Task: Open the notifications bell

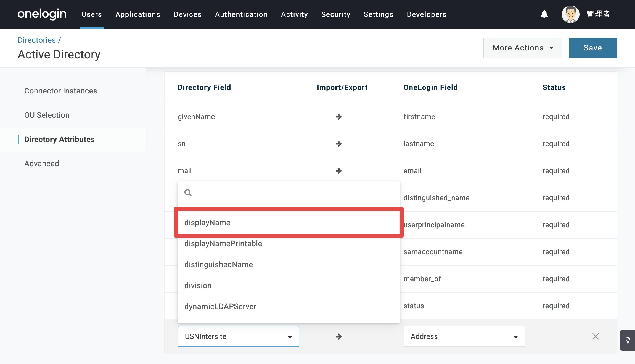Action: point(544,14)
